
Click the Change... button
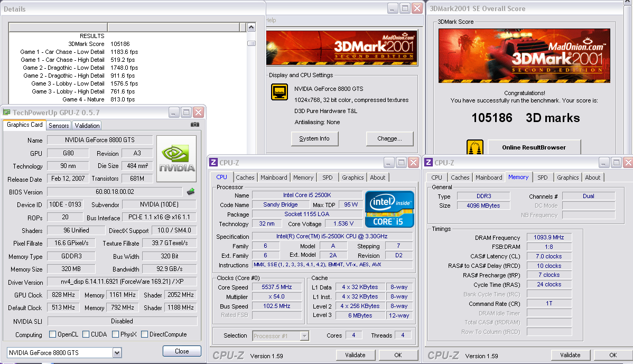coord(389,138)
